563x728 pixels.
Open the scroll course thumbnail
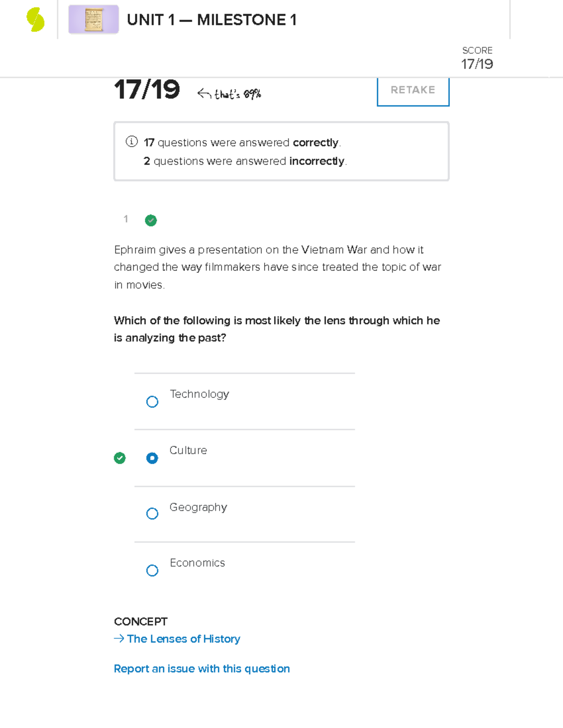[x=93, y=20]
